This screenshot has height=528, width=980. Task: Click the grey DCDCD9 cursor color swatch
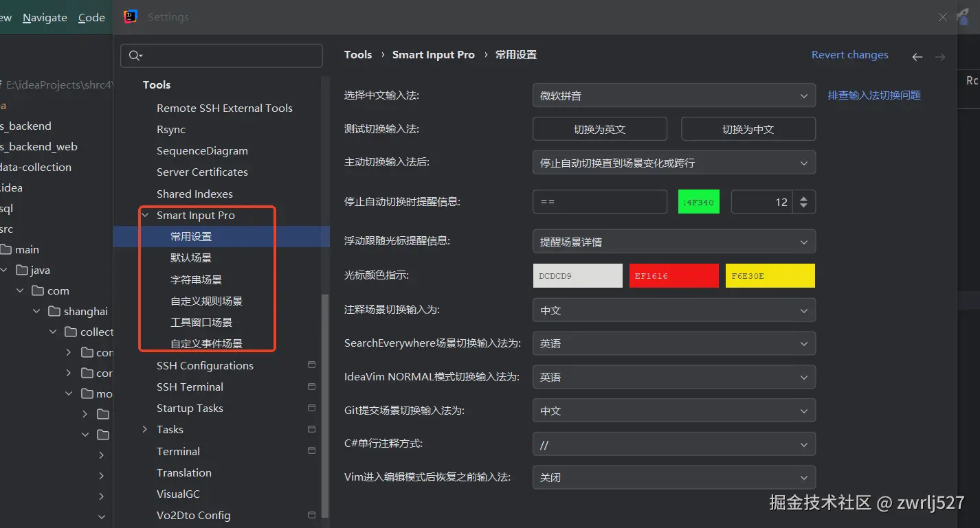click(x=578, y=275)
